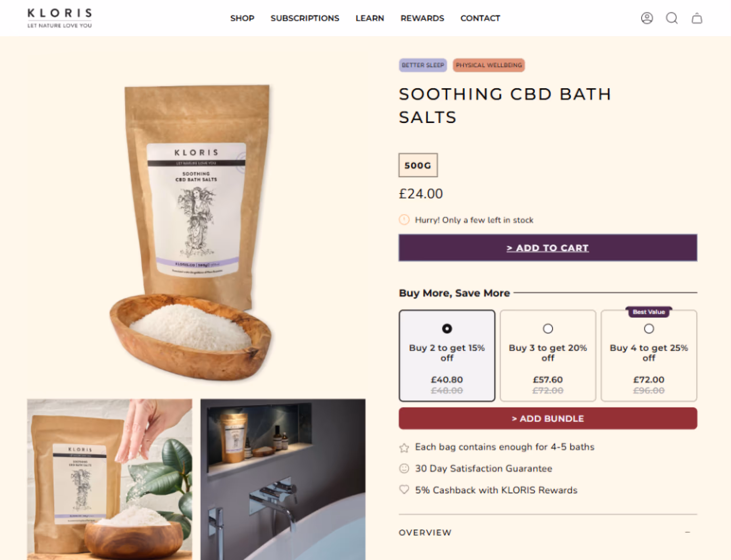This screenshot has width=731, height=560.
Task: Click the heart icon beside Cashback Rewards
Action: pos(404,490)
